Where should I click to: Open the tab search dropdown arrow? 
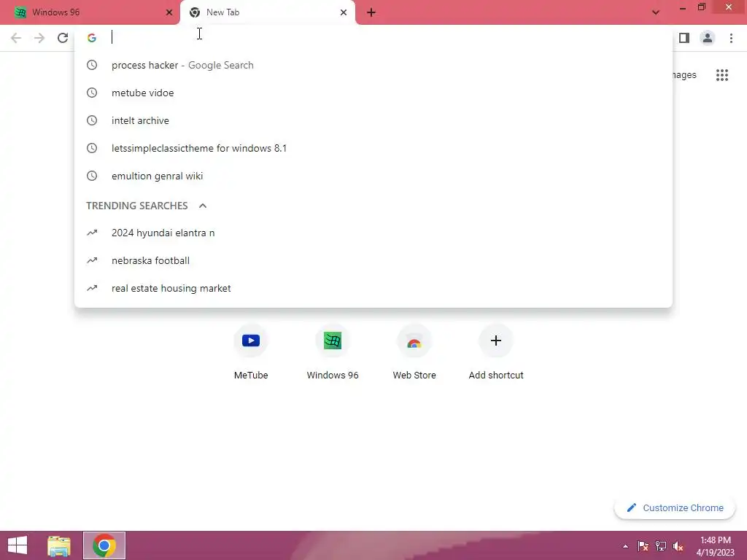coord(656,12)
